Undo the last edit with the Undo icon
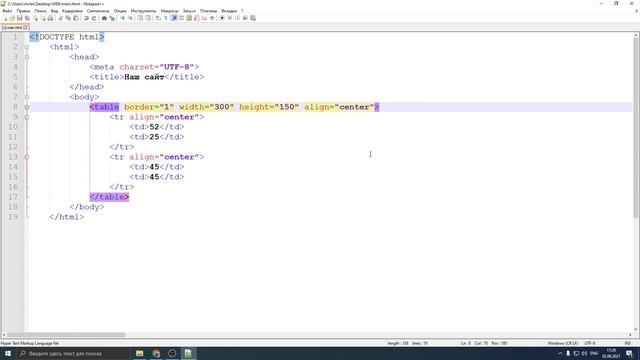 pos(86,18)
